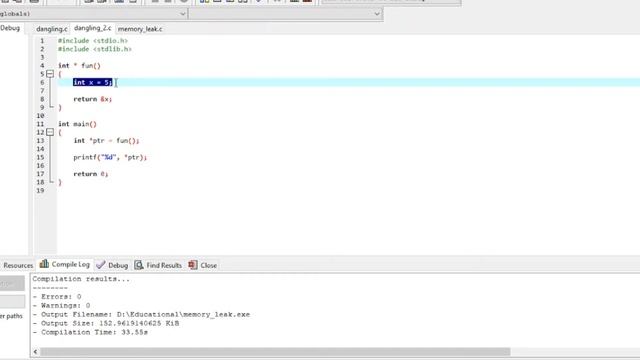This screenshot has width=640, height=360.
Task: Click the line number 6 in gutter
Action: pos(42,82)
